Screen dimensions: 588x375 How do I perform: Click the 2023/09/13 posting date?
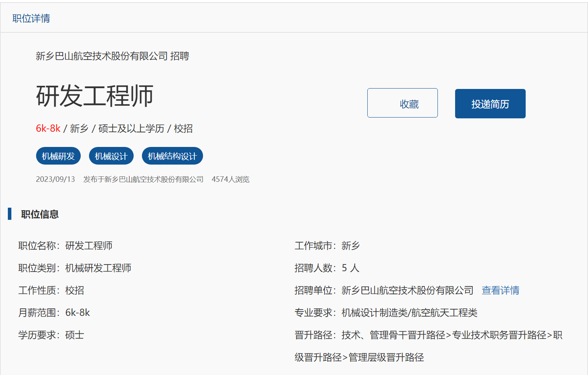coord(55,179)
